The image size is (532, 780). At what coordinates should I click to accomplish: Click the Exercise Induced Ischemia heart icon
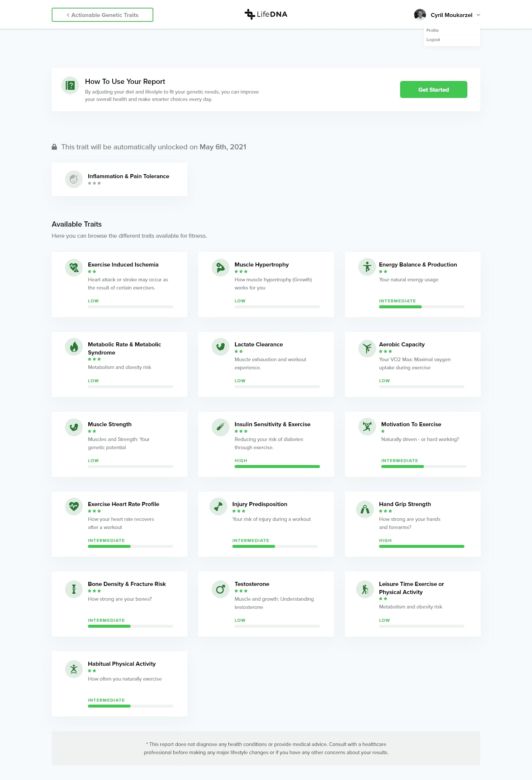click(x=74, y=267)
